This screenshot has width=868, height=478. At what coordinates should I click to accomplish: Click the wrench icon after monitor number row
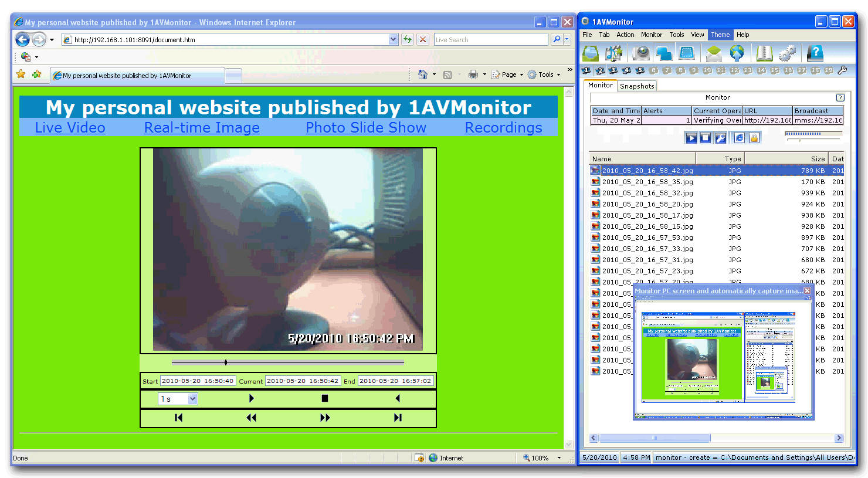pos(842,70)
